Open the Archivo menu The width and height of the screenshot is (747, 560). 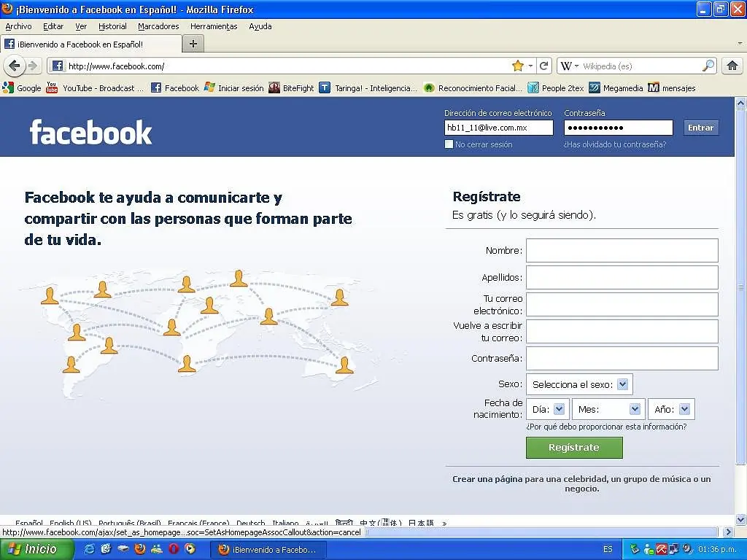[18, 26]
